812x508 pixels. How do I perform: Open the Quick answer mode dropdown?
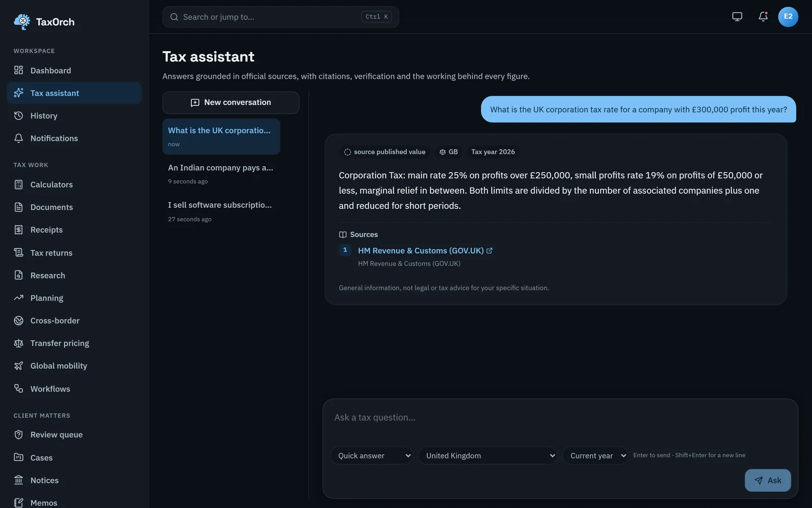click(x=371, y=456)
